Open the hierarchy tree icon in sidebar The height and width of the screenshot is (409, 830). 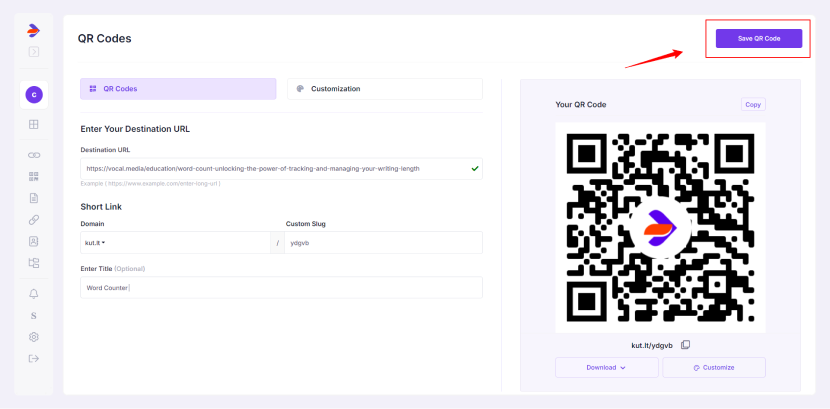pos(34,263)
